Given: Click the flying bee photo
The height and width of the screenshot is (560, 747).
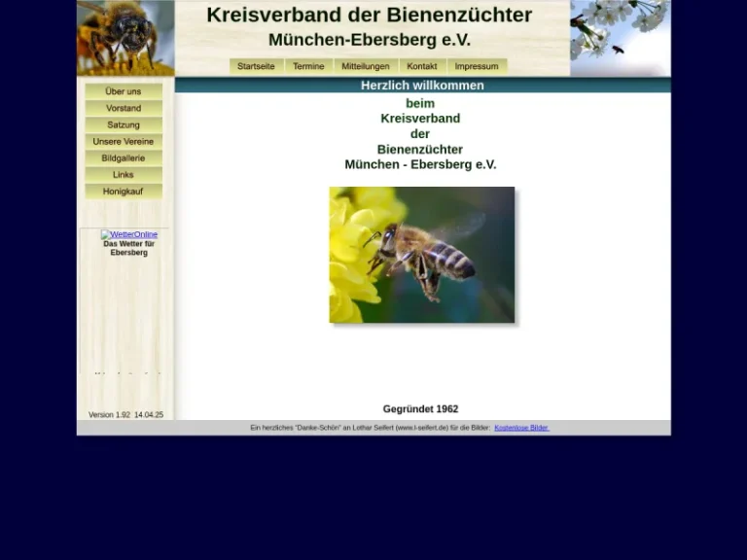Looking at the screenshot, I should click(421, 255).
